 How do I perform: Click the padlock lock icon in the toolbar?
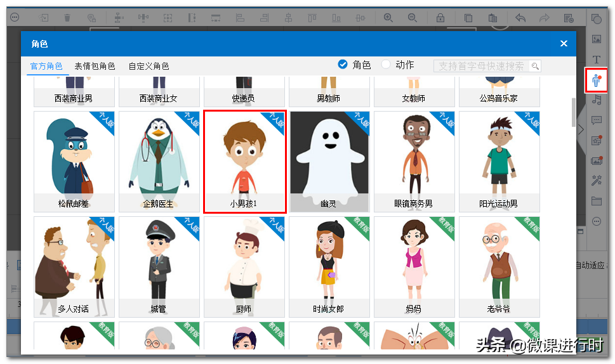[x=440, y=18]
